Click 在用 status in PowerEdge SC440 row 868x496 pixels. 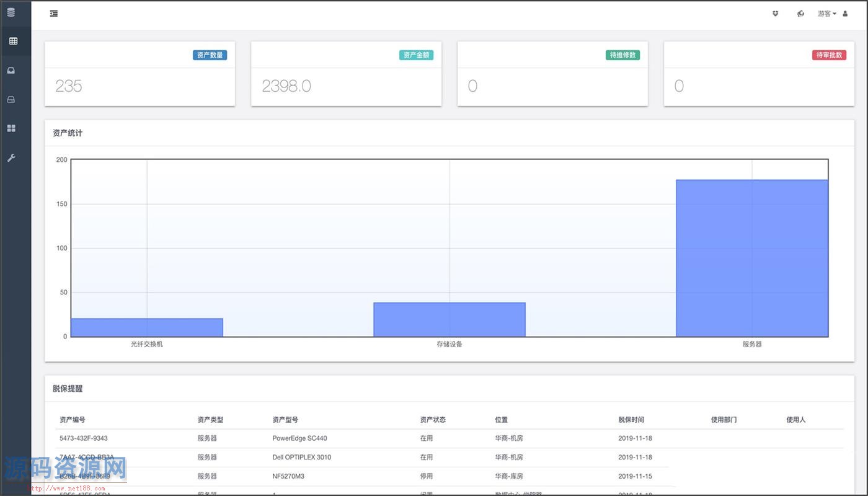pos(427,438)
